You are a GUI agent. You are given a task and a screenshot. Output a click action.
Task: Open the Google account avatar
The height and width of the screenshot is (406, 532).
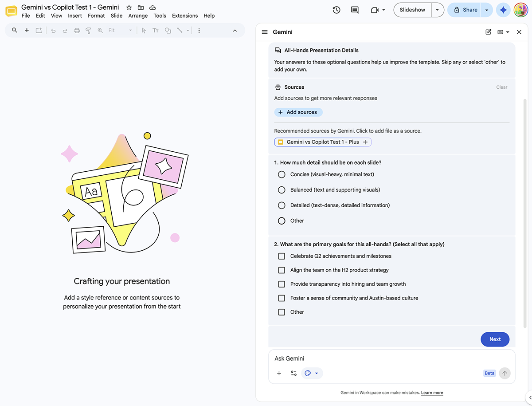520,10
